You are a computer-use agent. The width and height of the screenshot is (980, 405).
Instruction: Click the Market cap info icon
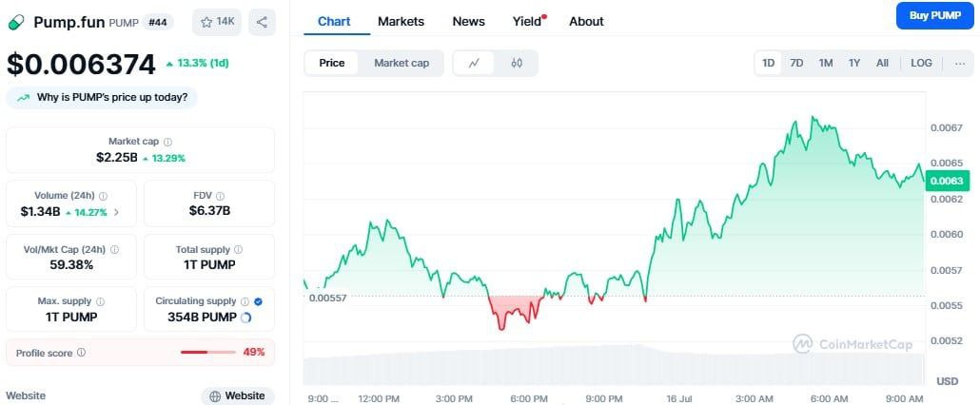(168, 142)
